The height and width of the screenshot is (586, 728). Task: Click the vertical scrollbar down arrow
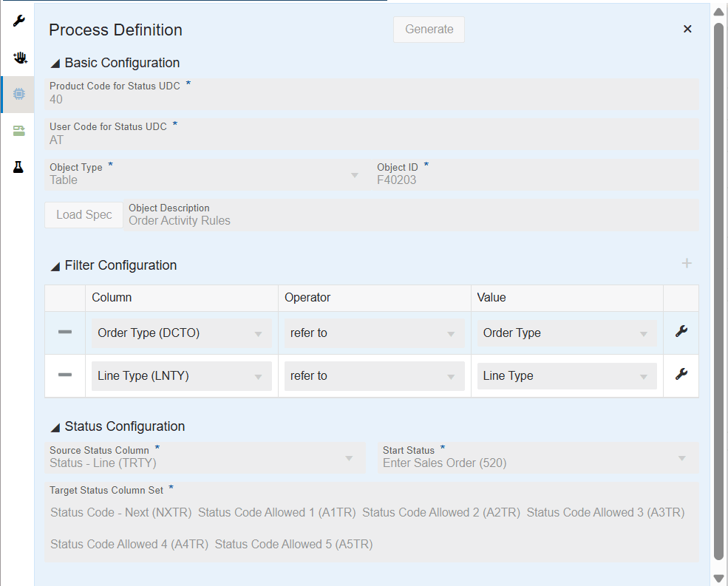[x=718, y=578]
